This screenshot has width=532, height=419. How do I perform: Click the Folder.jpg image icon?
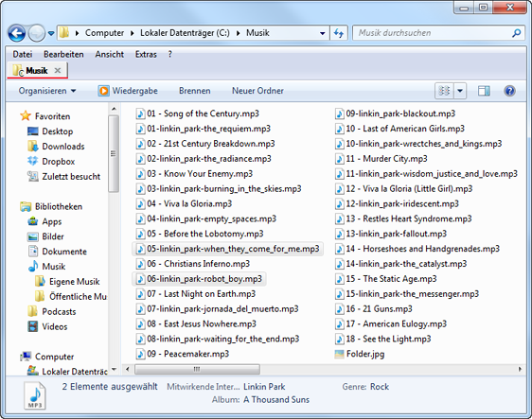339,354
